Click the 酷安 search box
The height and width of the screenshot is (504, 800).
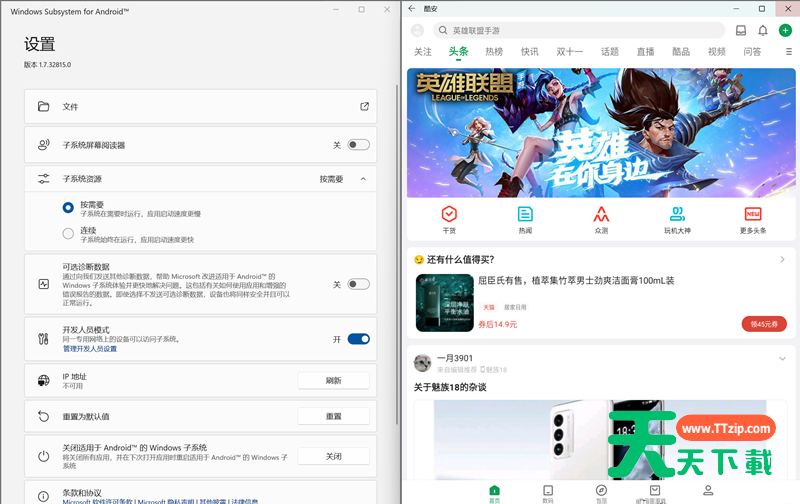coord(579,31)
